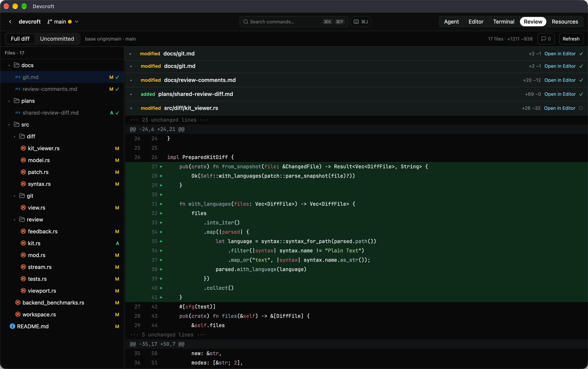Click the markdown icon beside review-comments.md

18,89
